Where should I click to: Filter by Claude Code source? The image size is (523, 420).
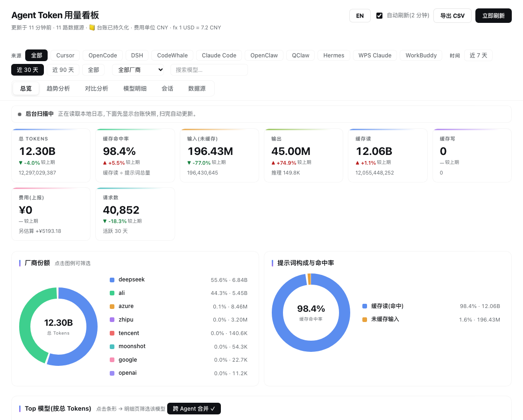(219, 56)
